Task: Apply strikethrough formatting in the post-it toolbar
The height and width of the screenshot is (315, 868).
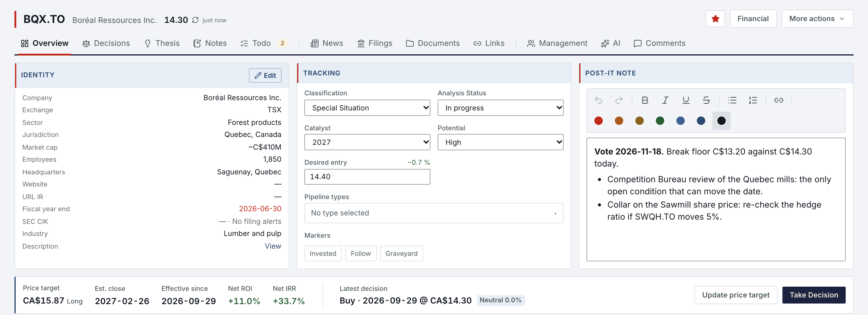Action: click(706, 100)
